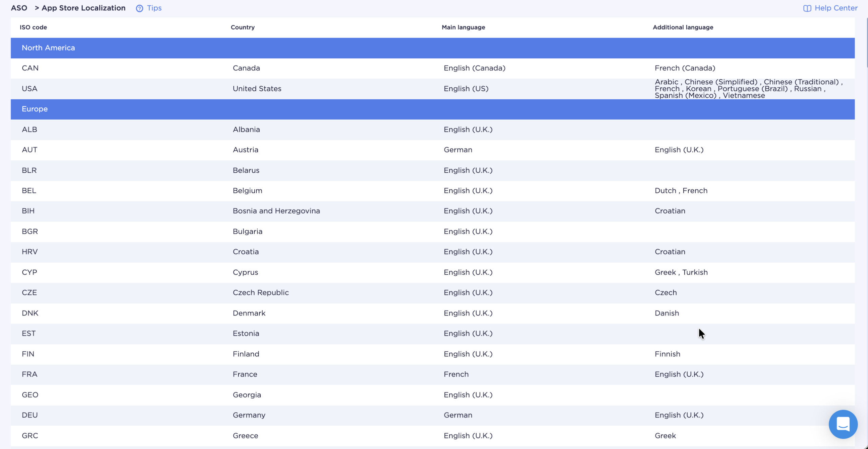Click the App Store Localization breadcrumb

pos(83,8)
